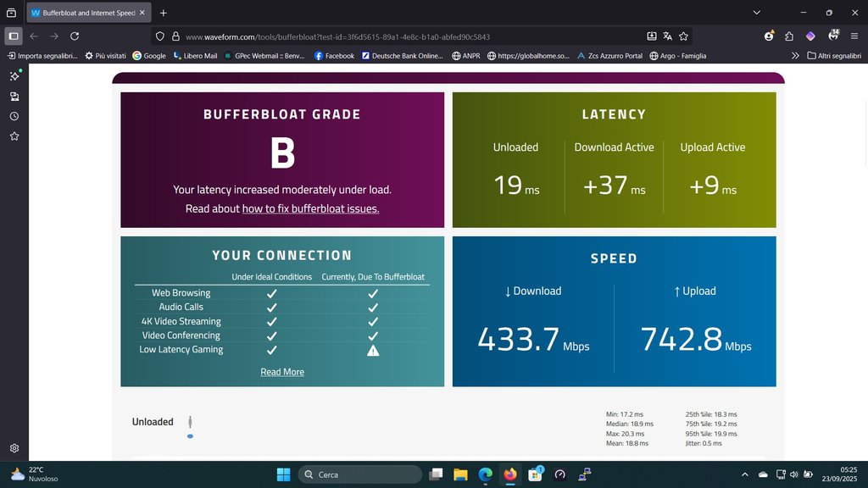This screenshot has width=868, height=488.
Task: Open the AI chatbot sparkle icon in sidebar
Action: pos(14,76)
